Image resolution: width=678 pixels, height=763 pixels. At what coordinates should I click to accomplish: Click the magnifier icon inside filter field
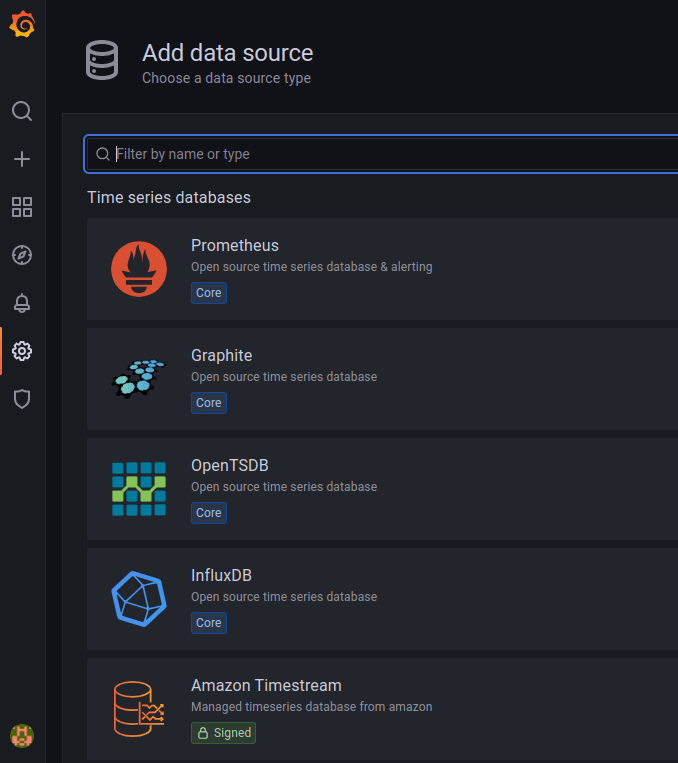[x=103, y=154]
